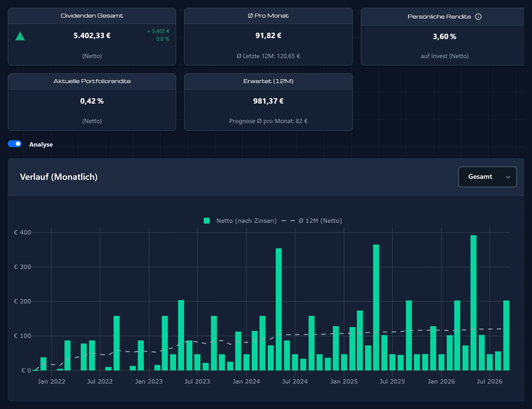Click the 5.402,33 € total dividend value
Screen dimensions: 532x409
(92, 36)
